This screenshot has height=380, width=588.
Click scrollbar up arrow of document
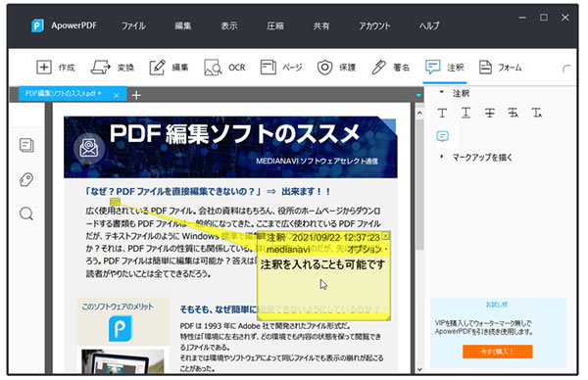pos(419,113)
